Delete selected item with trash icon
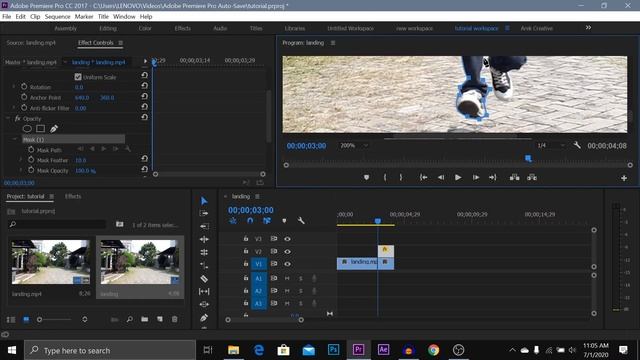 point(175,319)
